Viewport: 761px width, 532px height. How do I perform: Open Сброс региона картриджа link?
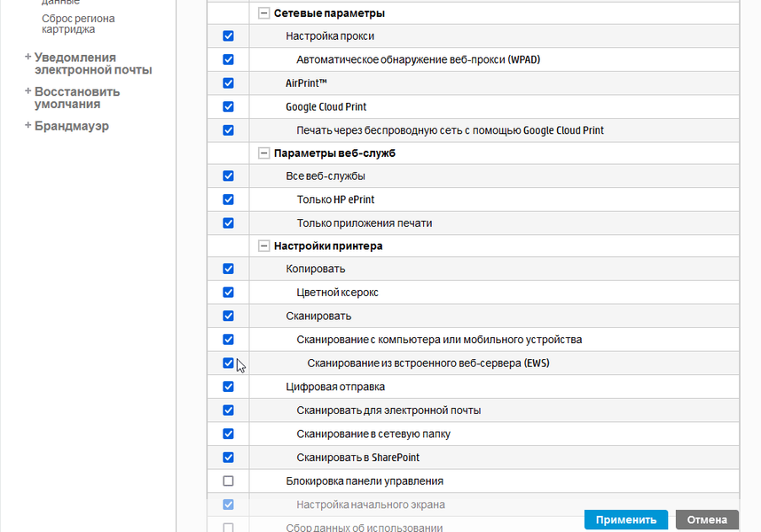pyautogui.click(x=78, y=24)
